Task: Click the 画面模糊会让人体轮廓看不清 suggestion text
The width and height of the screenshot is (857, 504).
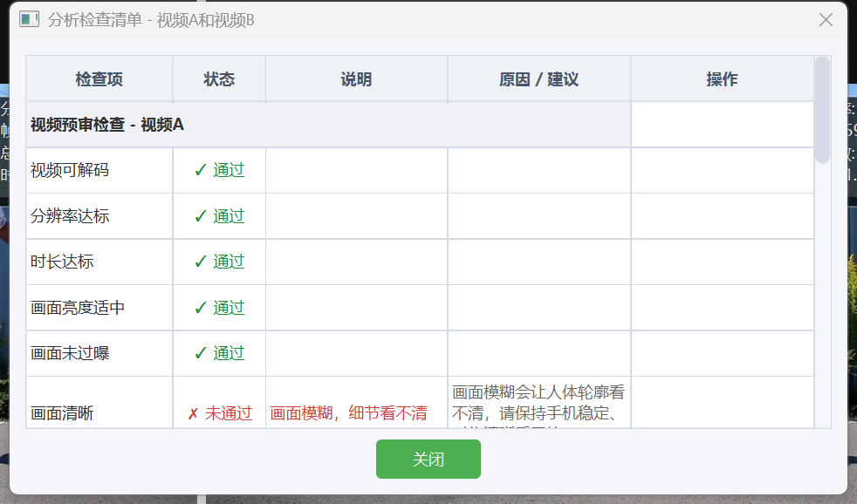Action: 538,405
